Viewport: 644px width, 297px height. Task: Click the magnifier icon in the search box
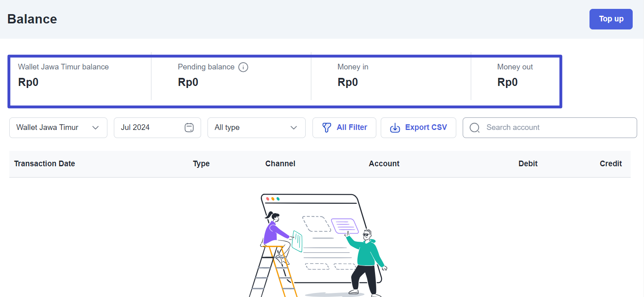point(474,128)
